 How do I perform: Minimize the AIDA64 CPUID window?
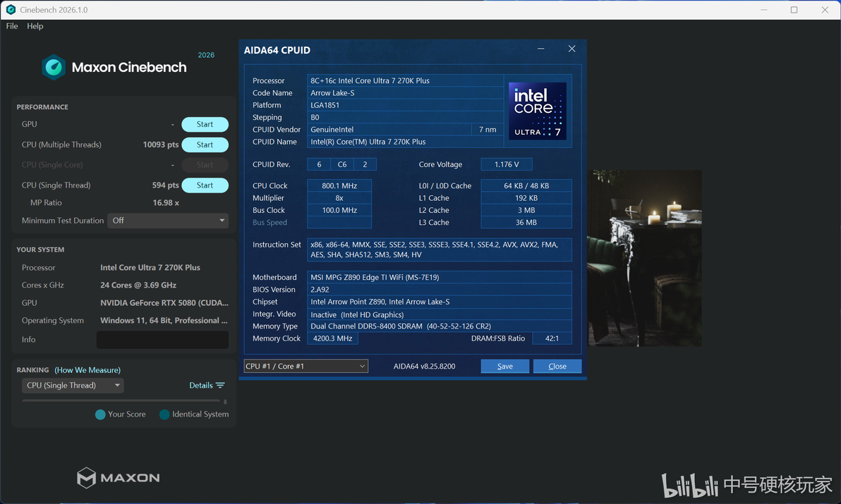tap(540, 49)
